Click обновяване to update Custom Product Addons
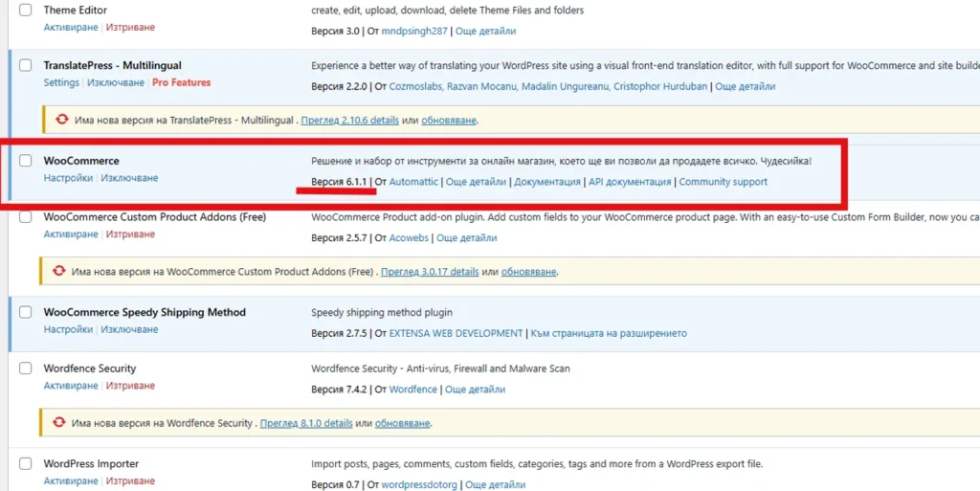This screenshot has height=491, width=980. point(528,273)
